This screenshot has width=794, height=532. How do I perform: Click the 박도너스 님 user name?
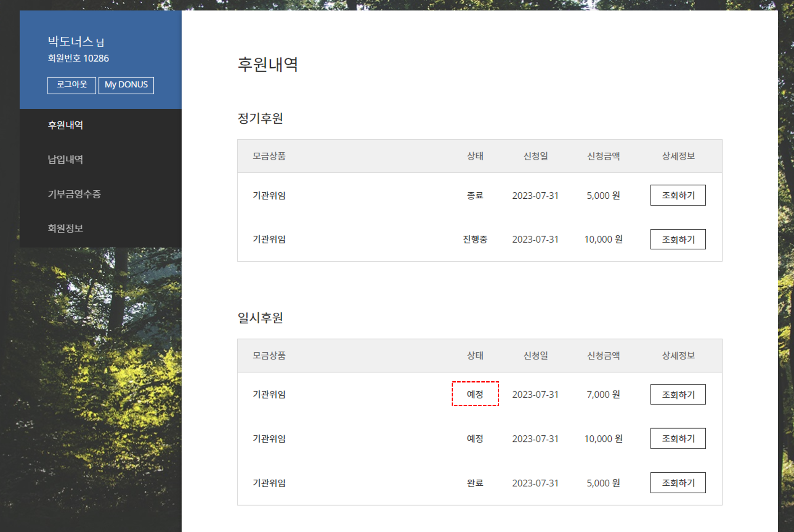(76, 41)
